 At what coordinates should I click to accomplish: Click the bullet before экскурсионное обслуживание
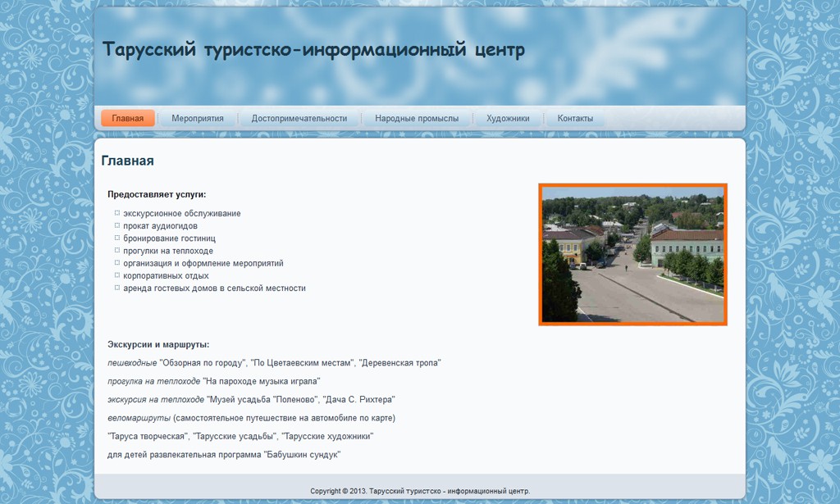coord(116,213)
